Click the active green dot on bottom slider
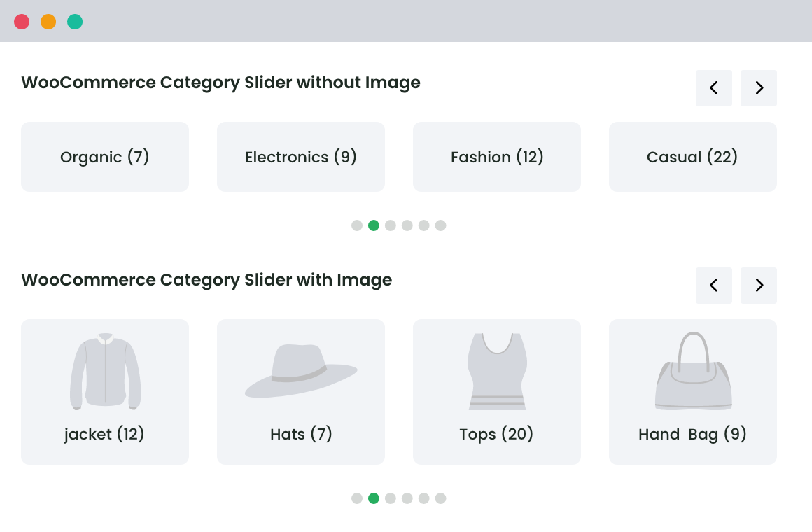Viewport: 812px width, 532px height. click(374, 498)
